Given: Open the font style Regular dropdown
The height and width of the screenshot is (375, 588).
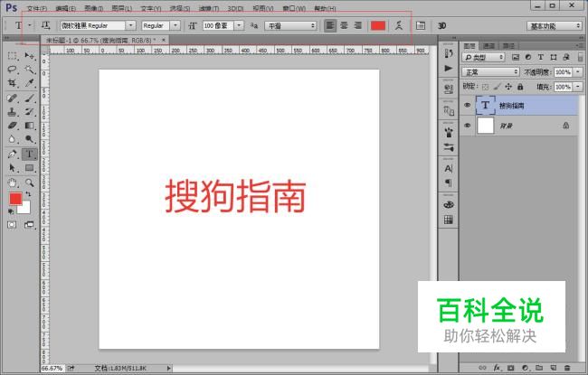Looking at the screenshot, I should tap(175, 25).
